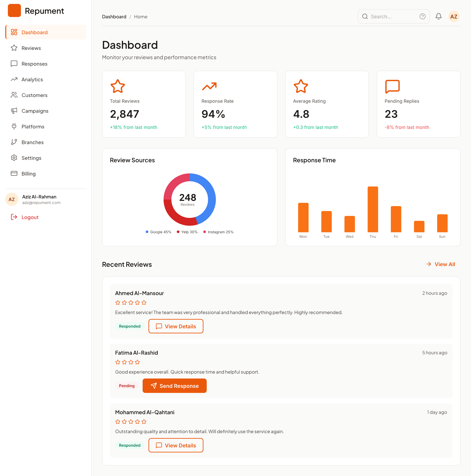Click Responded badge on Ahmed Al-Mansour's review
Viewport: 471px width, 476px height.
click(130, 326)
